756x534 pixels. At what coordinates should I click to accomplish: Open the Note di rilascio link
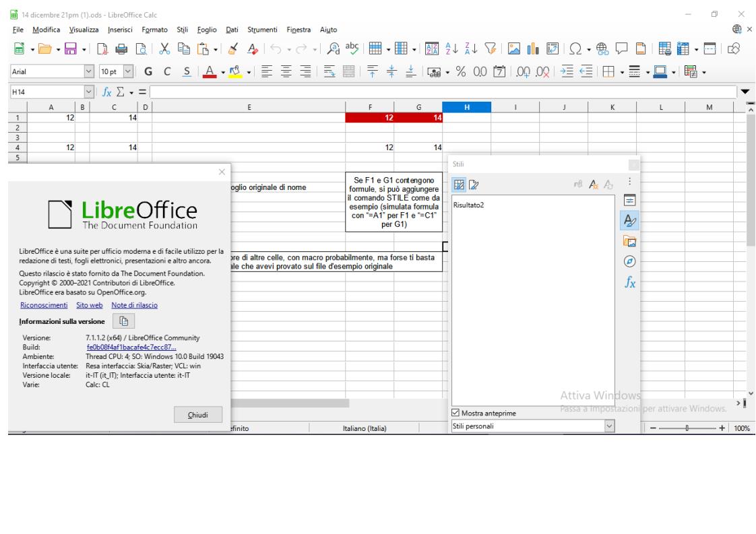[x=139, y=305]
